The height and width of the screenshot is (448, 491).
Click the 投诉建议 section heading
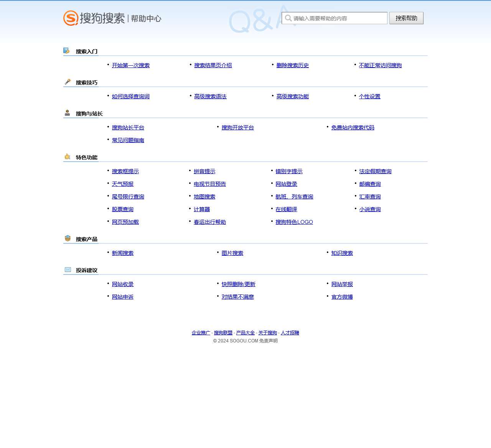[x=87, y=270]
